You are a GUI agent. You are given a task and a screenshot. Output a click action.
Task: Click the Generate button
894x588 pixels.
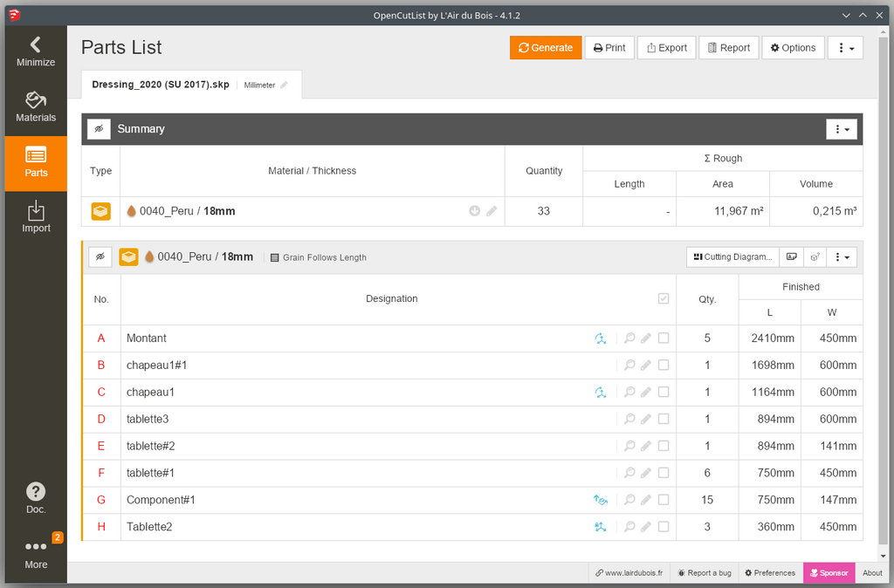(x=546, y=48)
